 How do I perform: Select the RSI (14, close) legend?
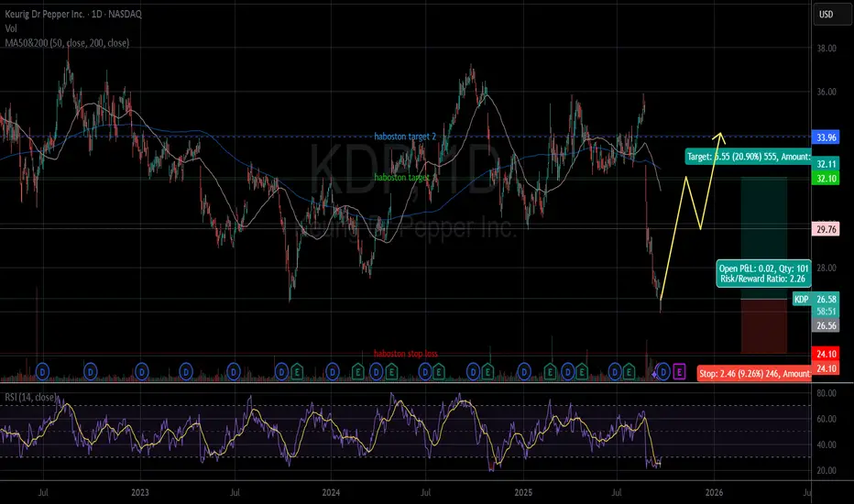coord(30,397)
